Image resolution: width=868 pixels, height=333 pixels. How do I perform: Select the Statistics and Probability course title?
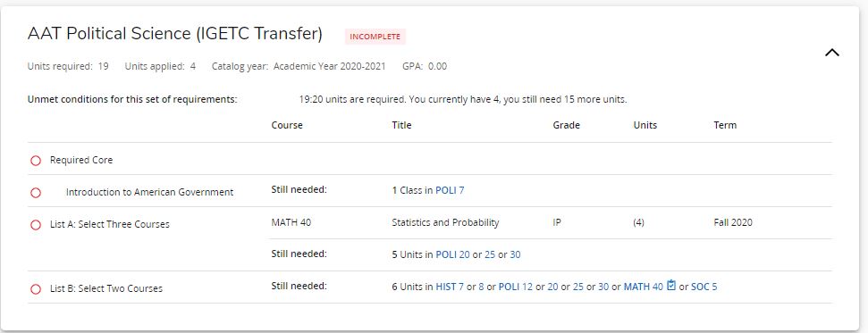pos(445,222)
